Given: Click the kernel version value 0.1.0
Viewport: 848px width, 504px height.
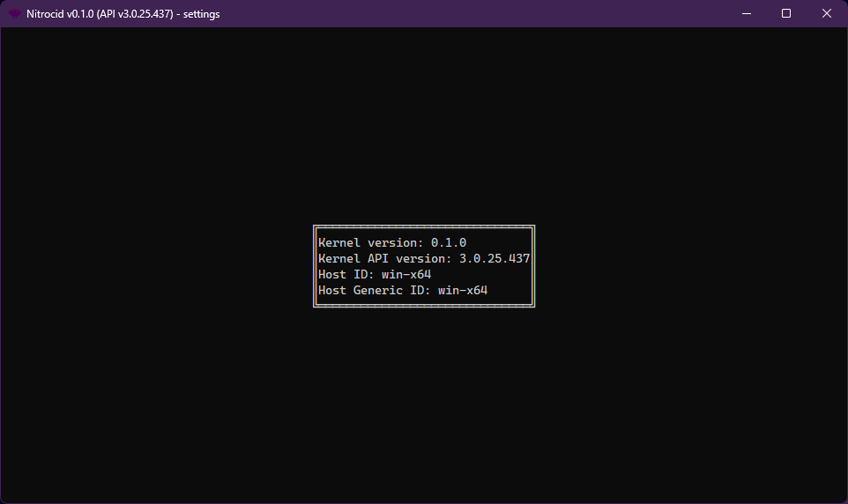Looking at the screenshot, I should click(x=449, y=242).
